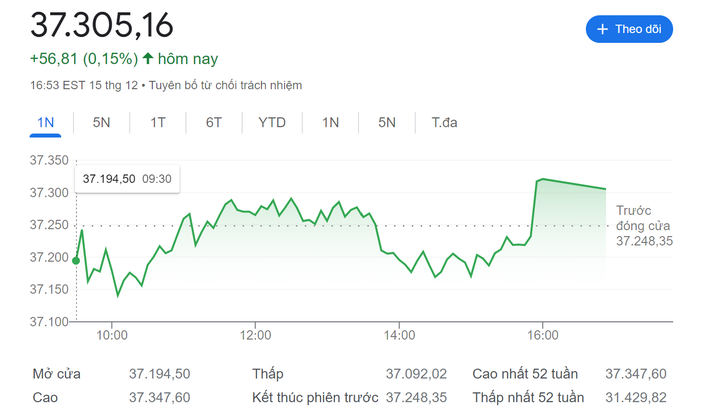Click the main index value 37.305,16
The width and height of the screenshot is (720, 414).
pos(101,25)
